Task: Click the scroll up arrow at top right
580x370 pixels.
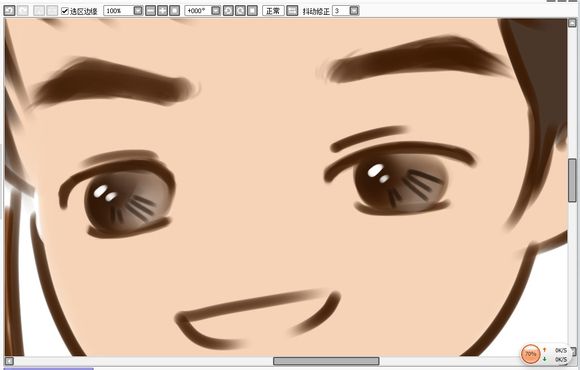Action: [572, 23]
